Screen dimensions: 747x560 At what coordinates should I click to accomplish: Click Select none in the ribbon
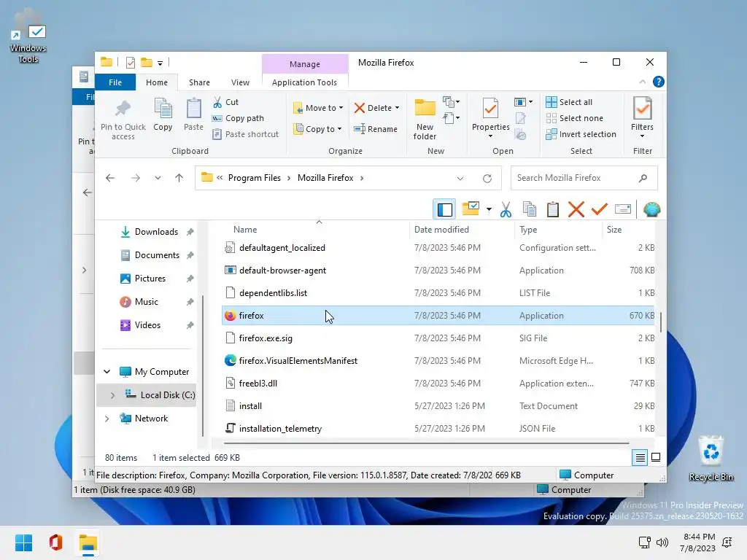574,118
